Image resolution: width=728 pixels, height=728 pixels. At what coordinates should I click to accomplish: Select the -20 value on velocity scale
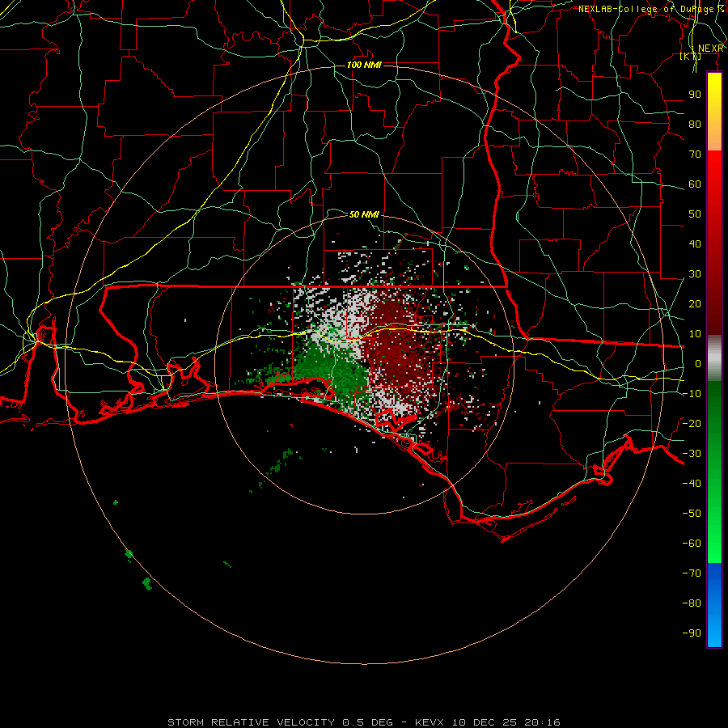(692, 423)
